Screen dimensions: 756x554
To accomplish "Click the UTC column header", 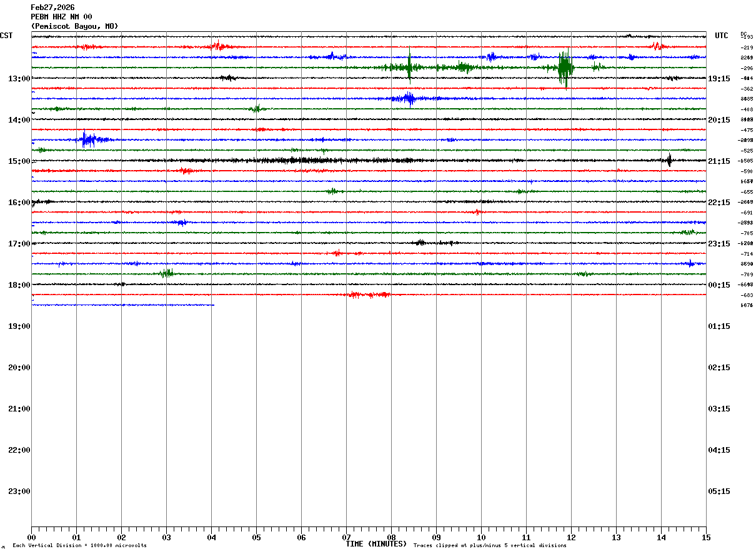I will coord(722,36).
